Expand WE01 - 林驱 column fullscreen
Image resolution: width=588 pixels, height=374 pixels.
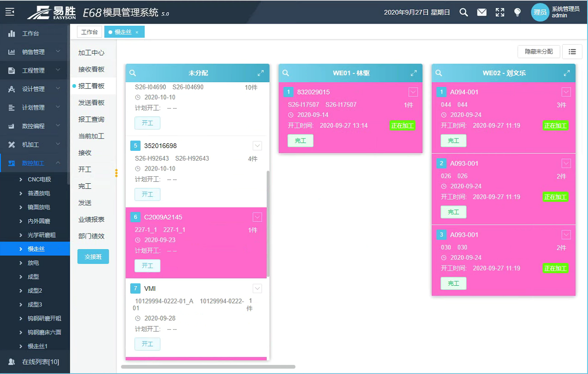[413, 73]
